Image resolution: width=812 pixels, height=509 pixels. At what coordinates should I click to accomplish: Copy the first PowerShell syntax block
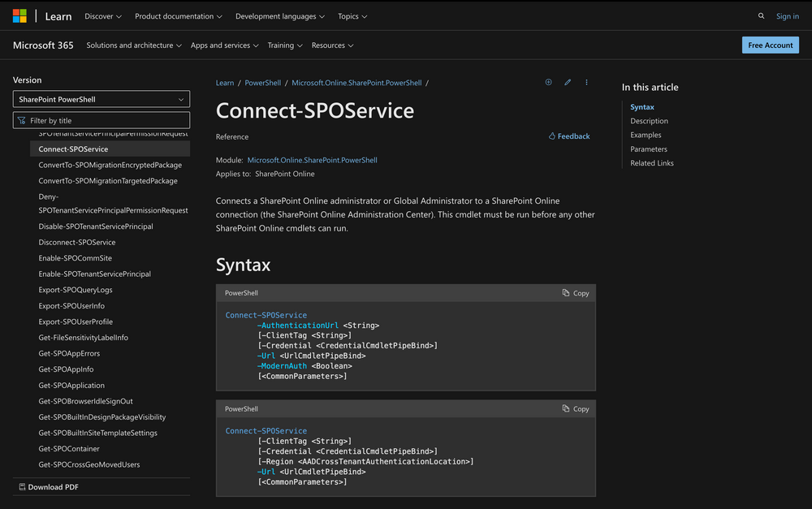(575, 293)
